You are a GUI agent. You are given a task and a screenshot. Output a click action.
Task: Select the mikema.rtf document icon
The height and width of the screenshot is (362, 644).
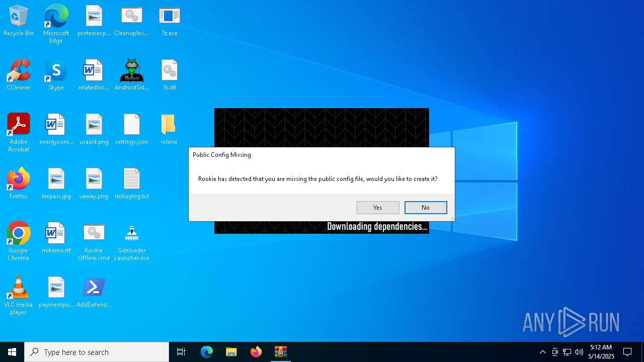tap(56, 238)
